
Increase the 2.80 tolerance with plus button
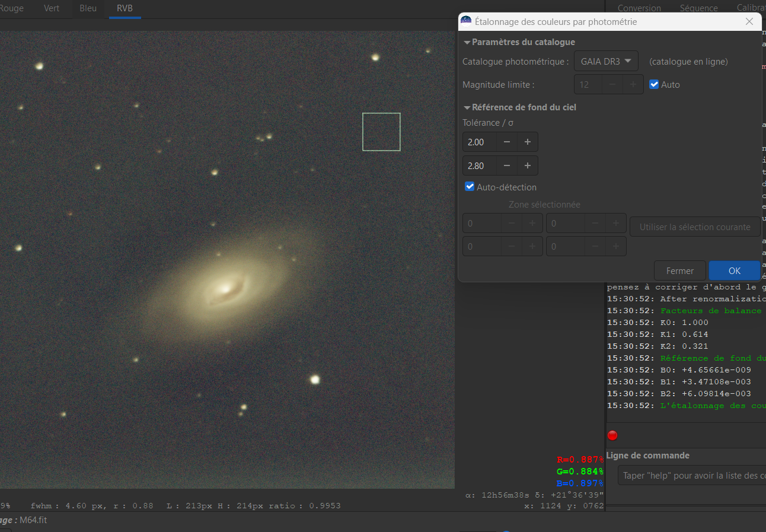point(527,166)
